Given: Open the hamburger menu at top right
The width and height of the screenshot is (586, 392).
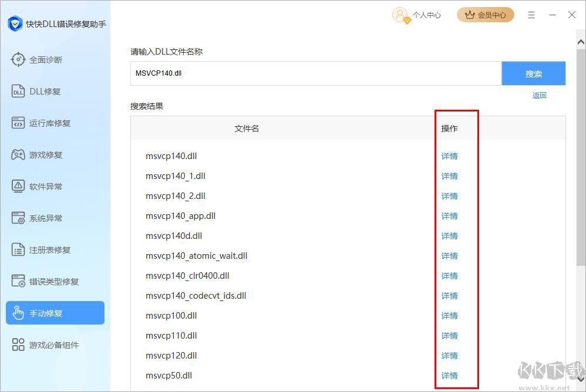Looking at the screenshot, I should (x=531, y=15).
